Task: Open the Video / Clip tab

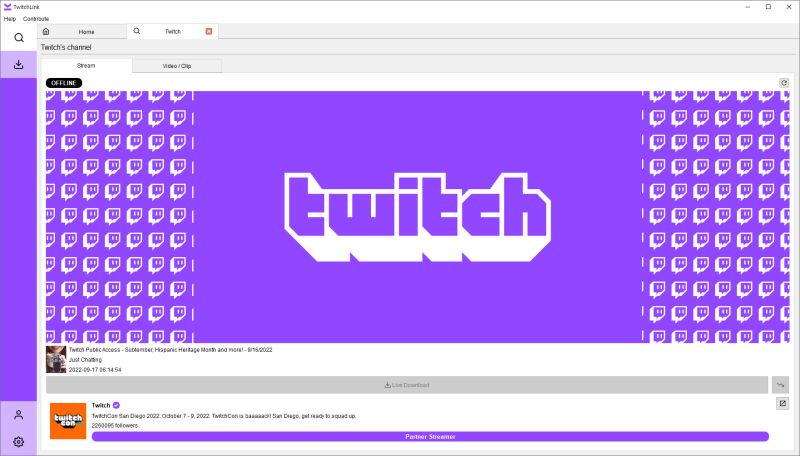Action: 177,66
